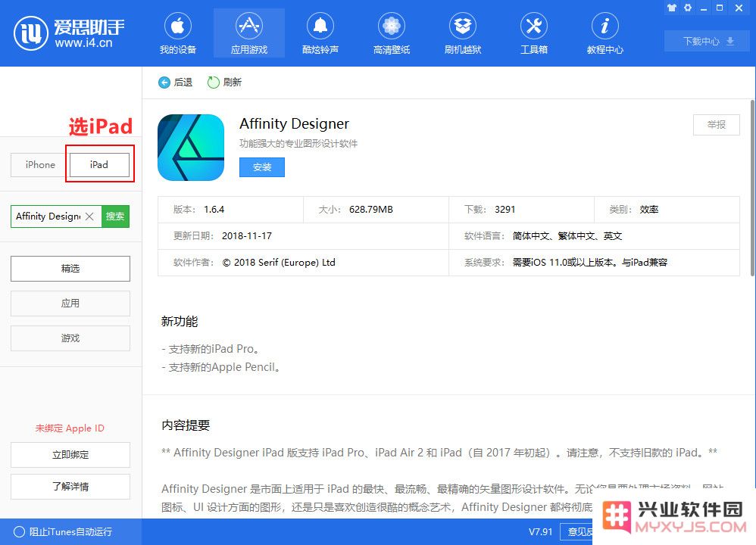Open the 应用游戏 apps and games section
The image size is (756, 545).
point(248,33)
